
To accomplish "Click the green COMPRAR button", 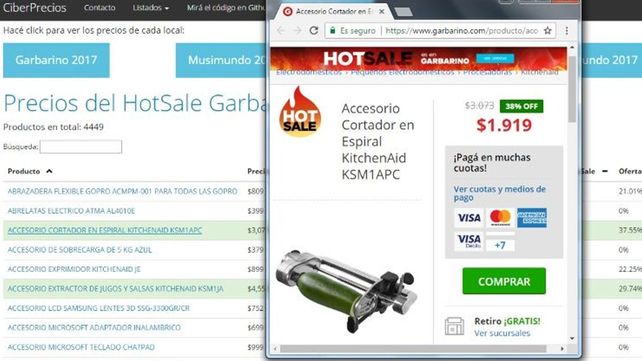I will (504, 281).
